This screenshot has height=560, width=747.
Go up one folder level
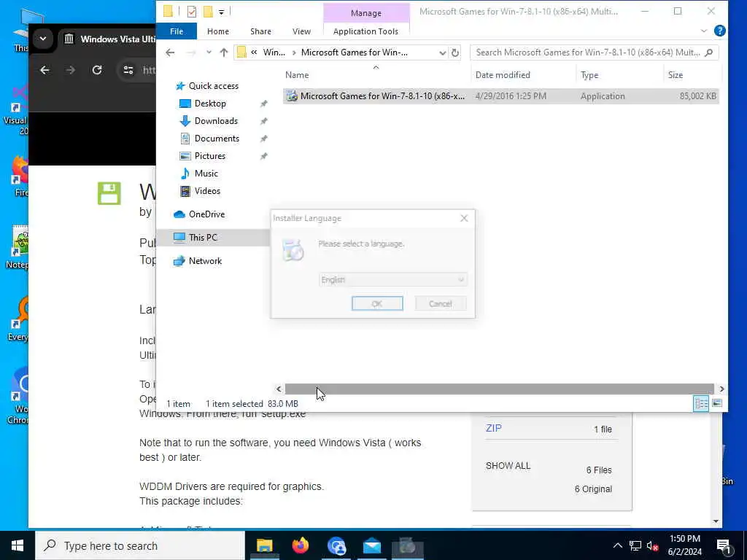click(x=223, y=52)
